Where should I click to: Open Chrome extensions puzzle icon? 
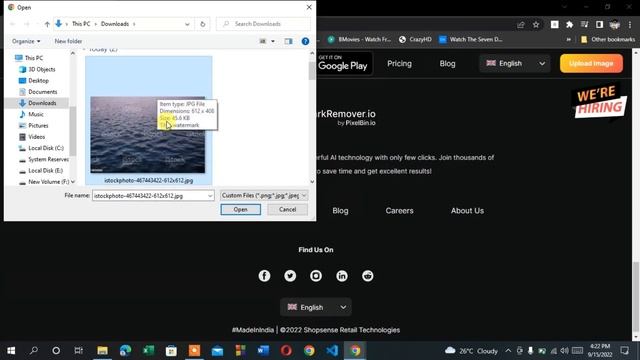[569, 25]
